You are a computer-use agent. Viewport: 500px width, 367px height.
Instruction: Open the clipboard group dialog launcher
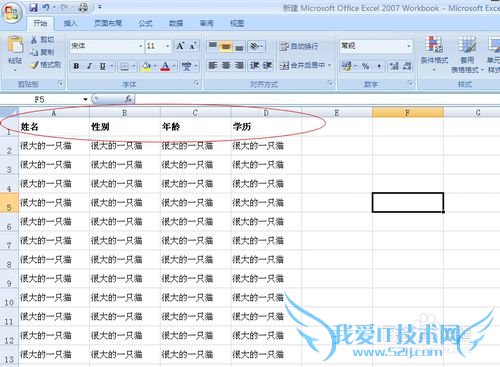point(60,83)
